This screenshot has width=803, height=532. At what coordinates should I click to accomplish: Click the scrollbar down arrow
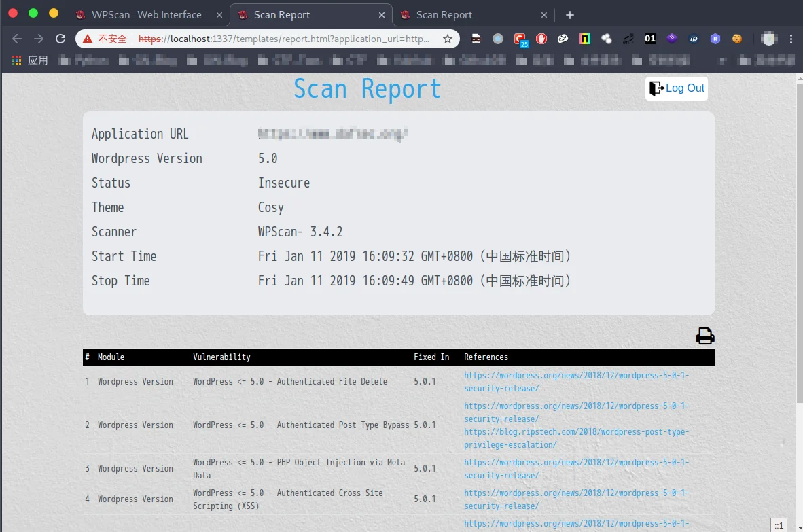click(x=799, y=527)
